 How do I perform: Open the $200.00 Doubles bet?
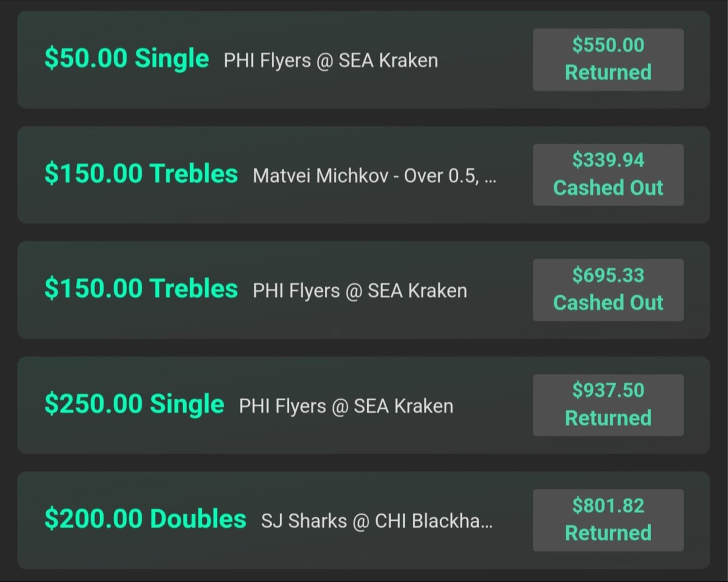145,519
